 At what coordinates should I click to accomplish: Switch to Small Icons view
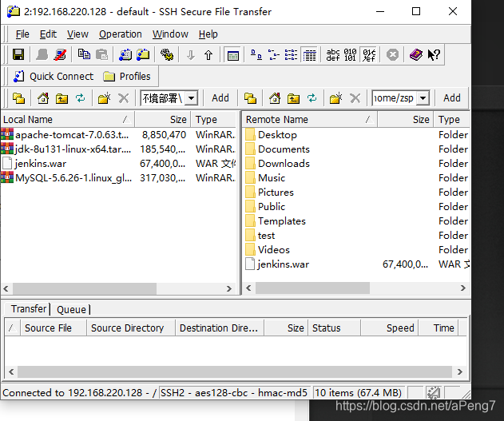point(273,55)
